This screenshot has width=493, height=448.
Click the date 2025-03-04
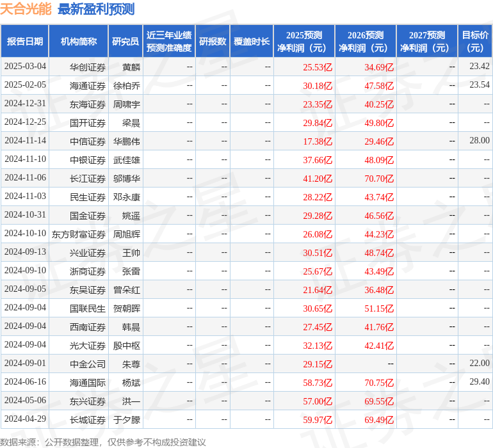click(x=25, y=67)
